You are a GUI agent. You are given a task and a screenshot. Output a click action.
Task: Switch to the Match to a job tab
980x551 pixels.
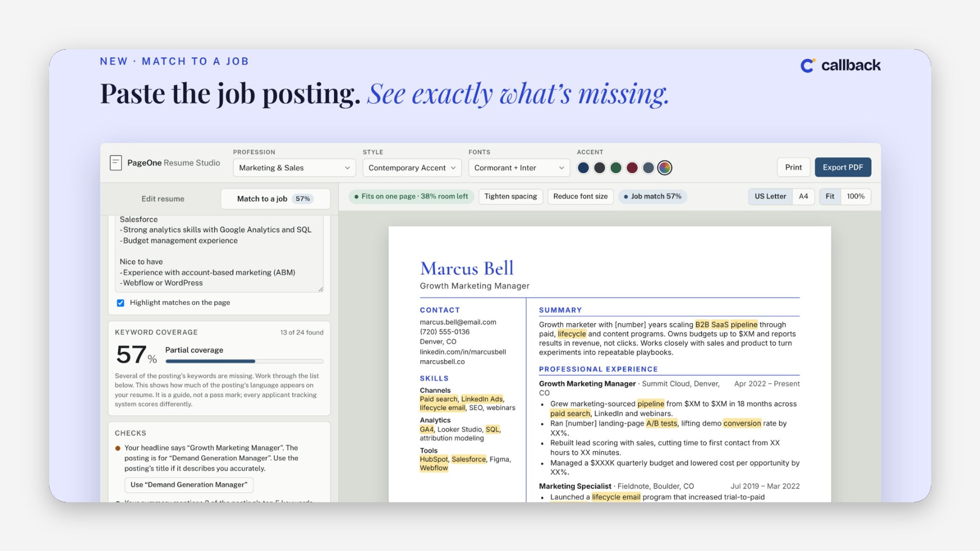[x=275, y=199]
